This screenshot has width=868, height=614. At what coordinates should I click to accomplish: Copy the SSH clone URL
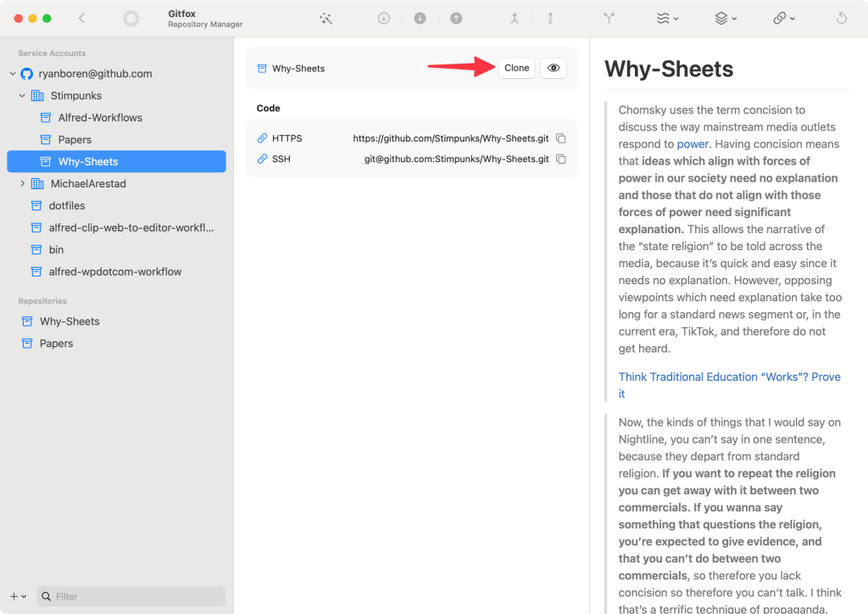561,159
